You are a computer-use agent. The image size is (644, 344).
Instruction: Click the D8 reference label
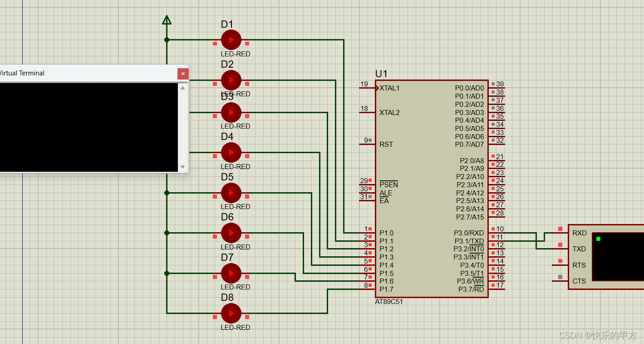227,298
